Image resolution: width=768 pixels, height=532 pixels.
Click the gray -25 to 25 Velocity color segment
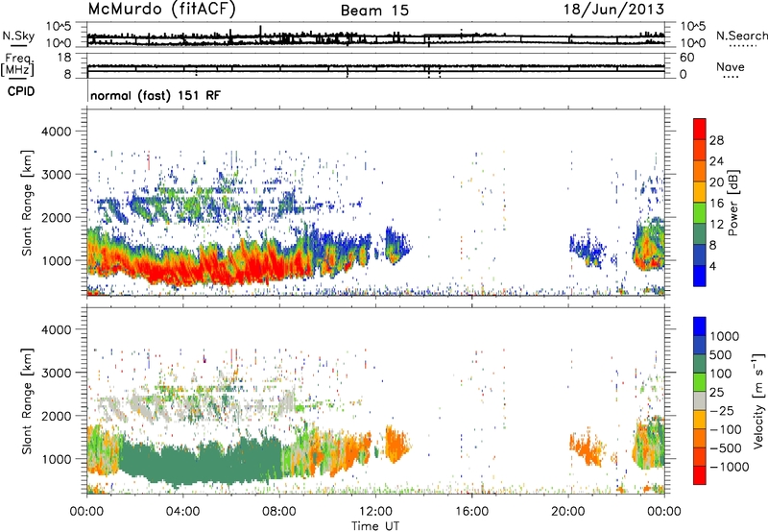coord(700,400)
